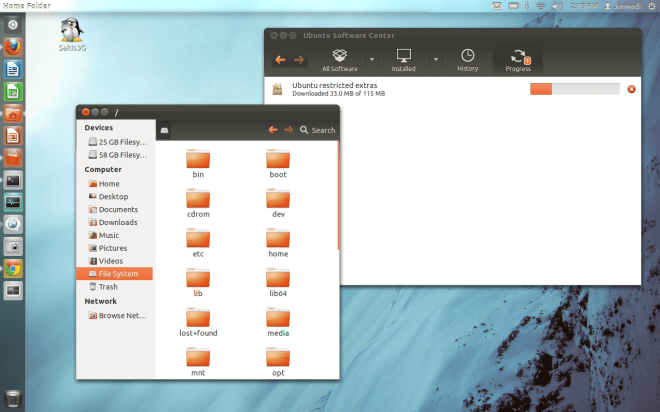Open the 25 GB Filesystem device
The width and height of the screenshot is (660, 412).
pyautogui.click(x=117, y=142)
